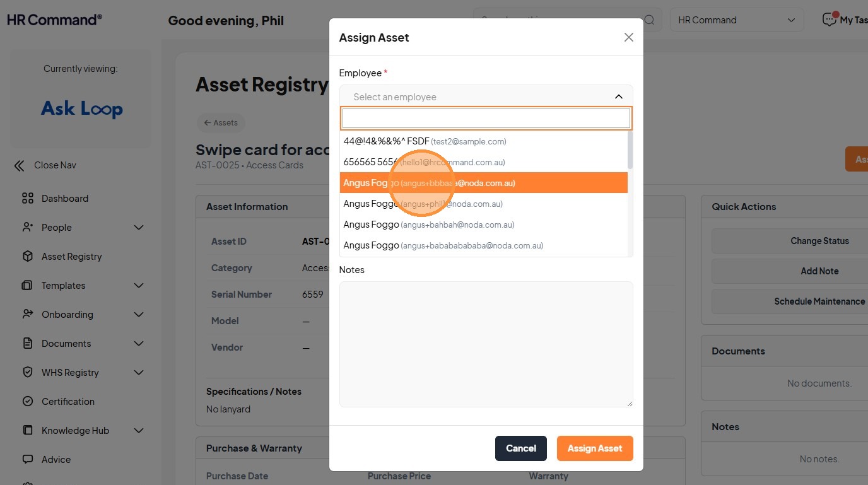Close the Assign Asset dialog

point(628,38)
